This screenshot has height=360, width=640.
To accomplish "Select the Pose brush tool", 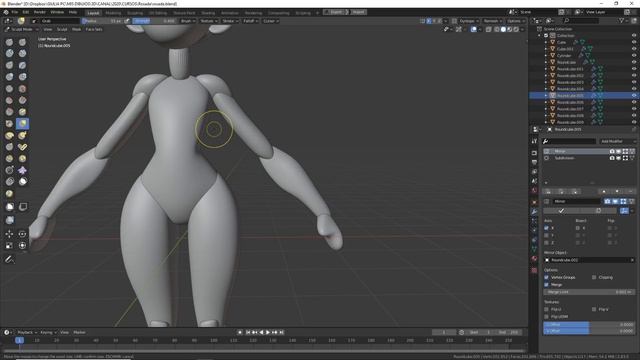I will point(22,147).
